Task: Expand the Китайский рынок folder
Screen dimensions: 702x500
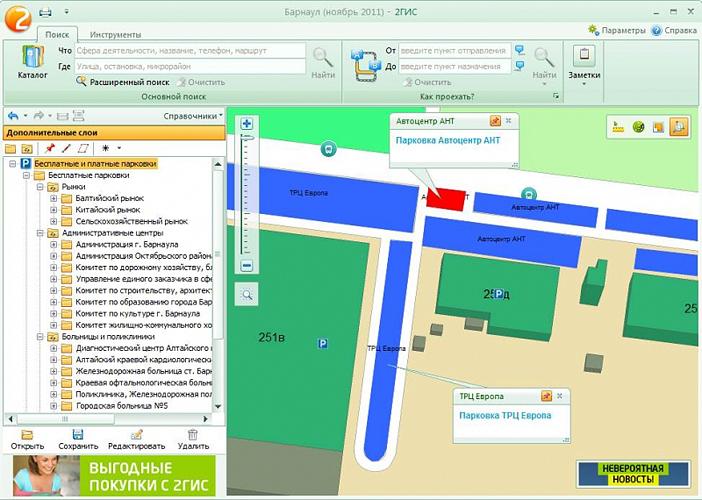Action: click(x=54, y=210)
